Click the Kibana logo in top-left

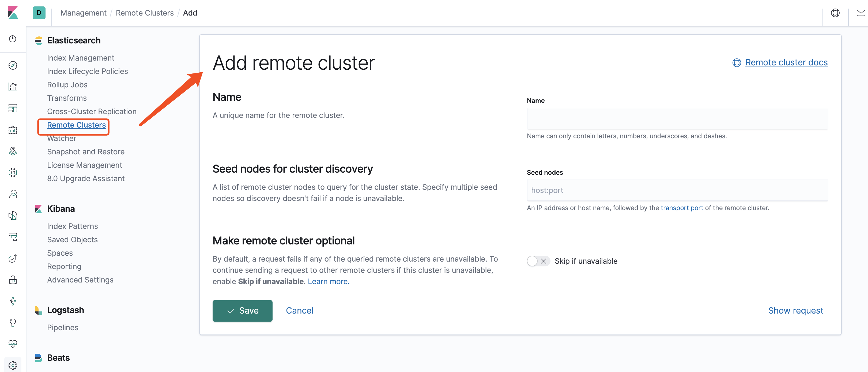tap(13, 13)
